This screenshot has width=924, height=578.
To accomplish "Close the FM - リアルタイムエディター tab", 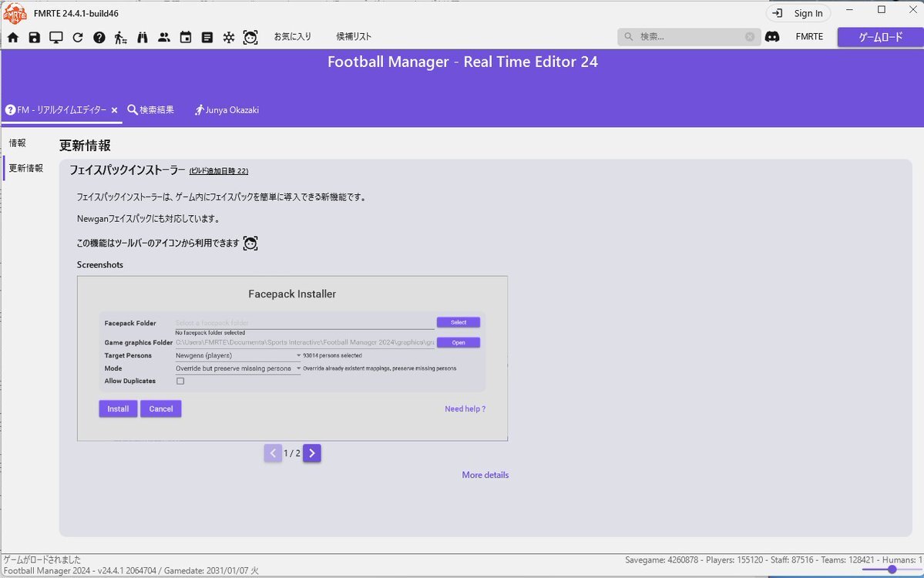I will coord(114,110).
